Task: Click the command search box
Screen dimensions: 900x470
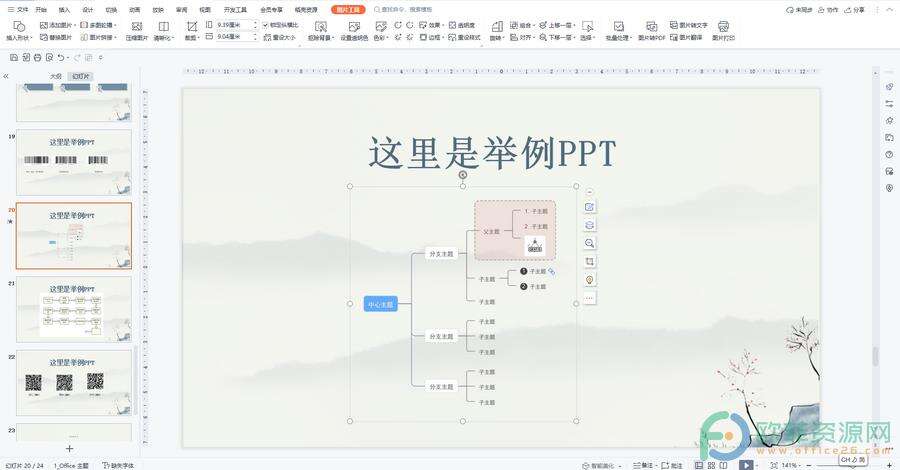Action: [x=406, y=10]
